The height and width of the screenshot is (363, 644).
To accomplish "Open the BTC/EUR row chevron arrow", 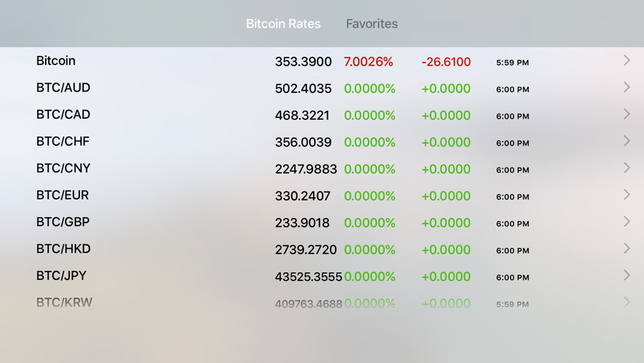I will coord(627,195).
